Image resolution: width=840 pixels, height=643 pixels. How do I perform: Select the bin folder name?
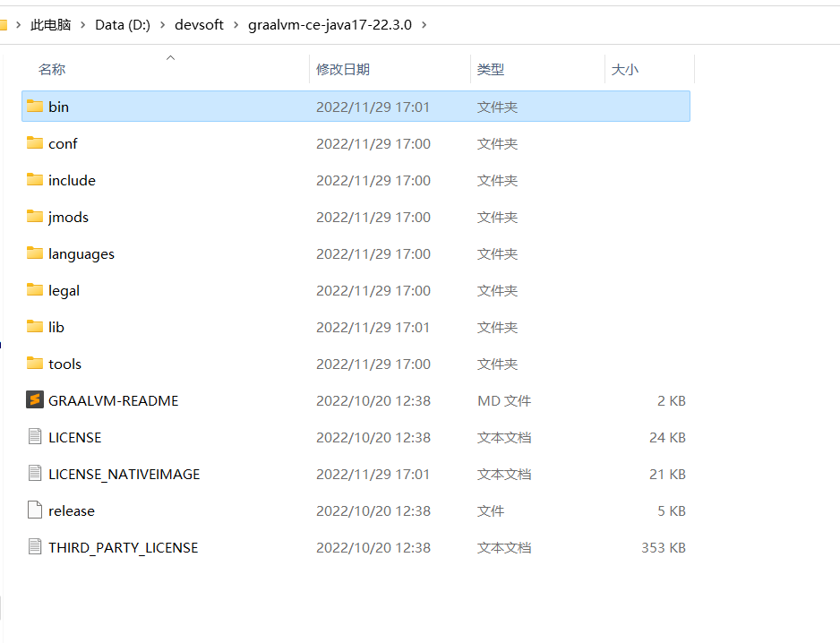coord(58,107)
